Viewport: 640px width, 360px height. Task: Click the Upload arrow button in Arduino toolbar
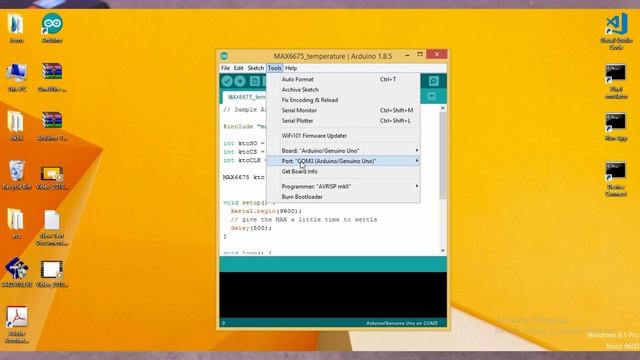[240, 81]
